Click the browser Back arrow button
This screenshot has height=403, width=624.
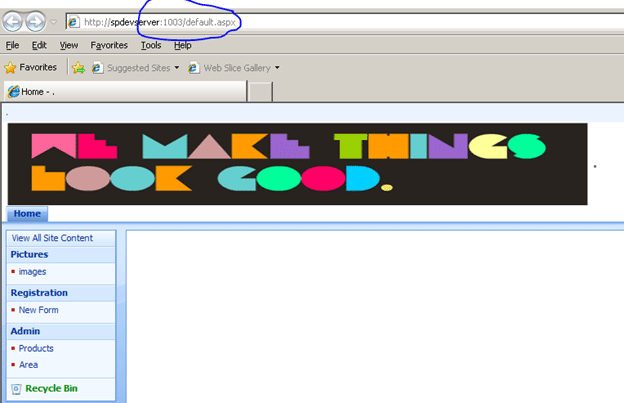tap(13, 21)
